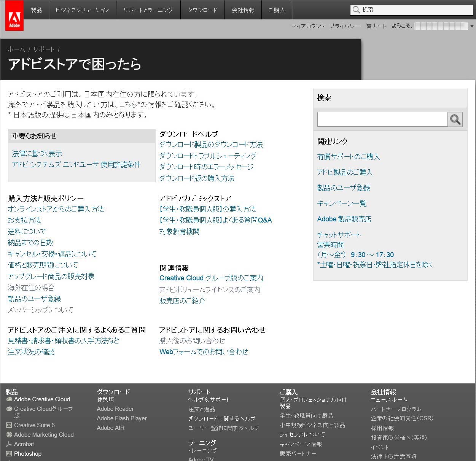
Task: Click the search button in the 検索 panel
Action: point(455,119)
